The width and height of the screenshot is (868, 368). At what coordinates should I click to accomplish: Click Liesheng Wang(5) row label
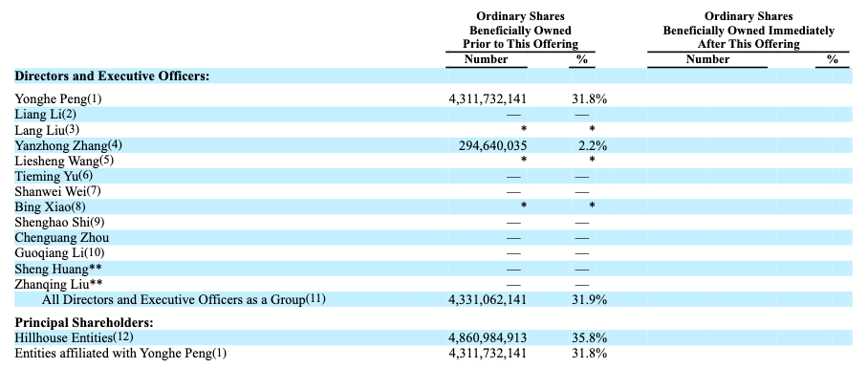64,161
